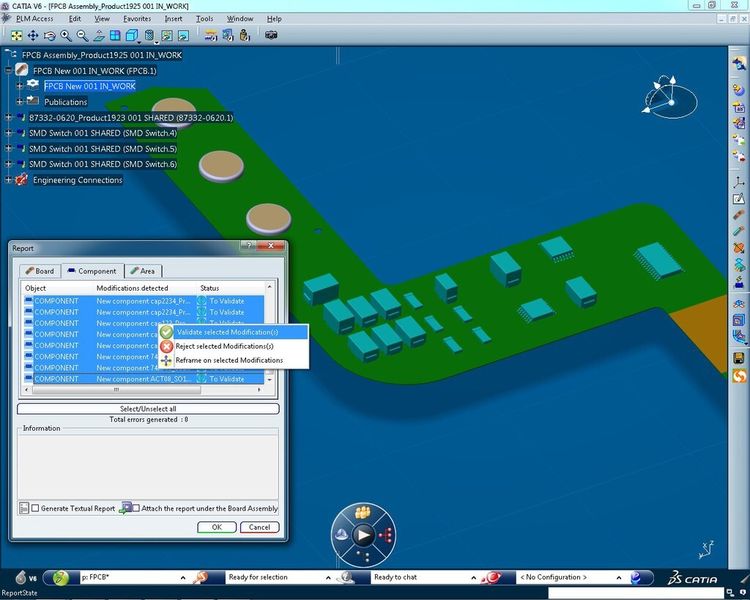Click the Report dialog help question button

pos(247,245)
